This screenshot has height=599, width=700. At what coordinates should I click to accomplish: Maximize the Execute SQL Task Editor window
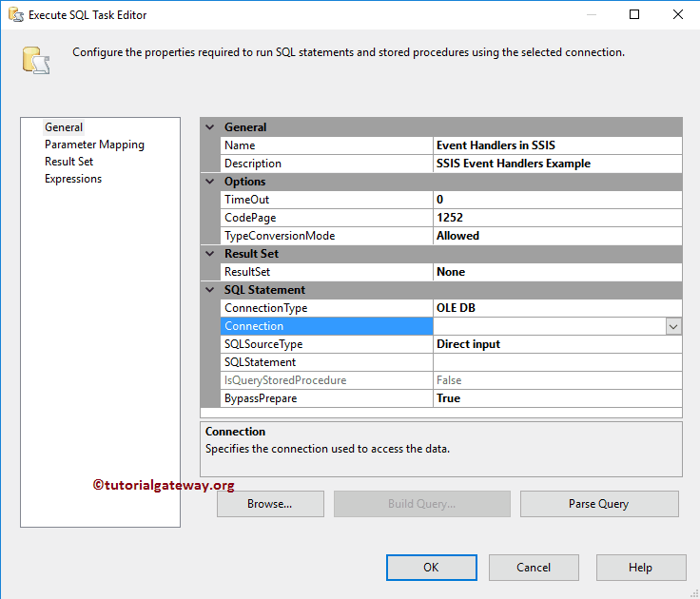(634, 14)
